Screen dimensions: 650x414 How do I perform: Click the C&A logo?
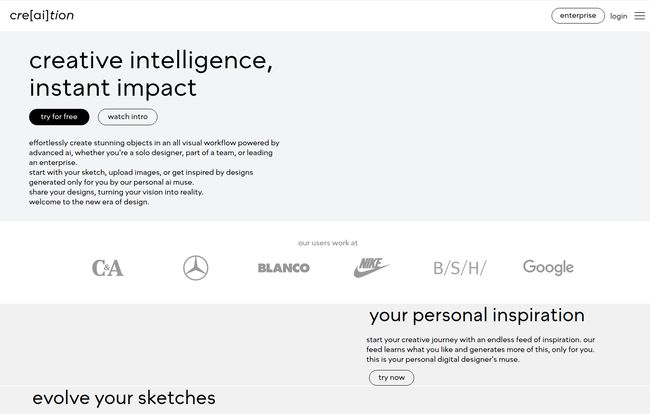(107, 268)
